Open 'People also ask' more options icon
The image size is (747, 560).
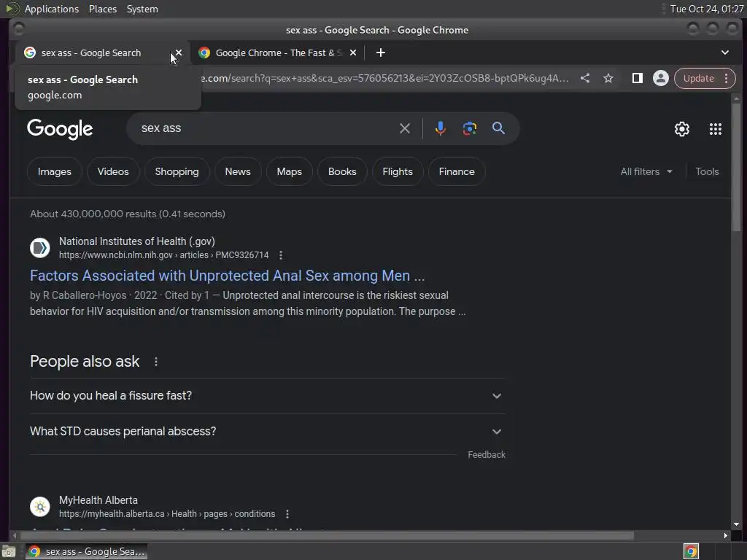pyautogui.click(x=156, y=362)
